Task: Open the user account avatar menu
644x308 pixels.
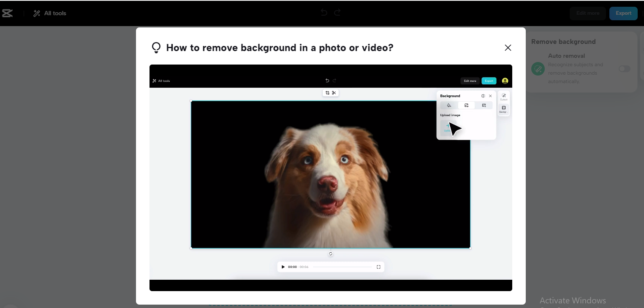Action: pos(505,81)
